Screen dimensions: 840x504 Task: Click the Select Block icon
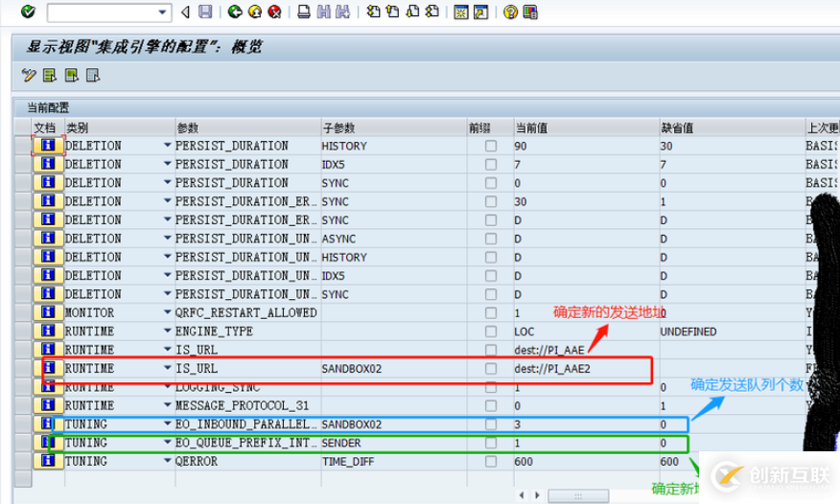(x=71, y=76)
